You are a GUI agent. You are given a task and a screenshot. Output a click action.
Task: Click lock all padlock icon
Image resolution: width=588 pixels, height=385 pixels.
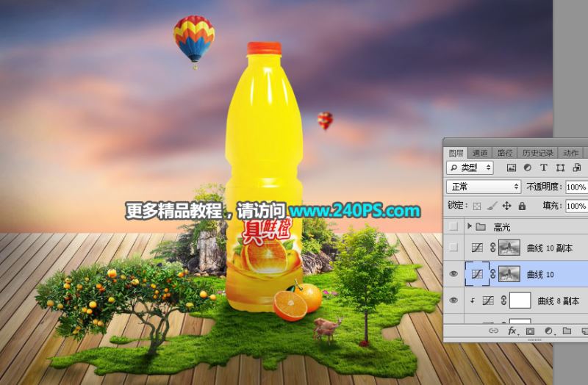click(522, 206)
